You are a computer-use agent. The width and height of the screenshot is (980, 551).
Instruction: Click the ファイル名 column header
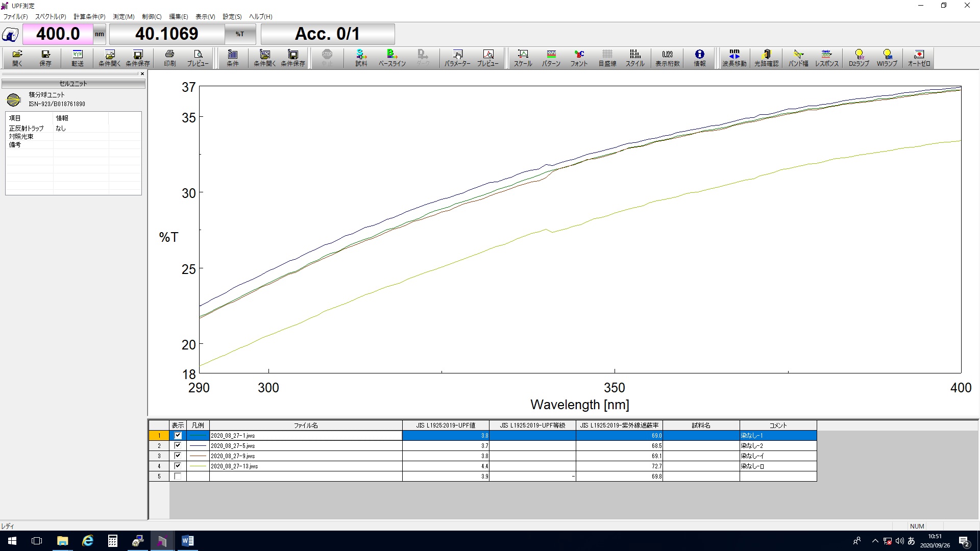tap(305, 425)
